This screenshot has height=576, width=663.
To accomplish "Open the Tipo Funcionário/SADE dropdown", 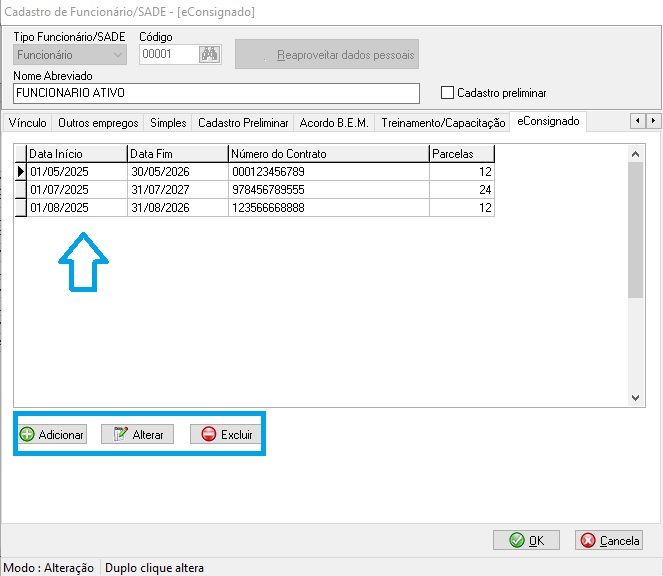I will [x=119, y=54].
